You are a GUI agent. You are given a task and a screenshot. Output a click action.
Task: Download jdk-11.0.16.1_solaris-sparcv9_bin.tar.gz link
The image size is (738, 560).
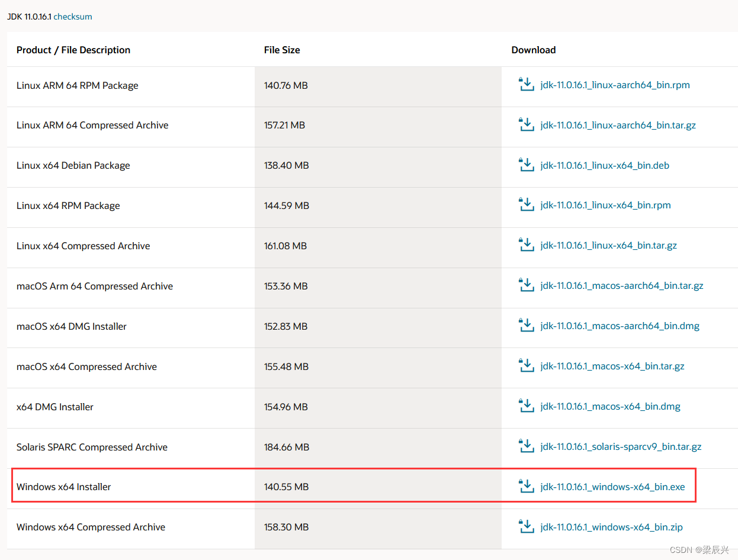(x=621, y=447)
